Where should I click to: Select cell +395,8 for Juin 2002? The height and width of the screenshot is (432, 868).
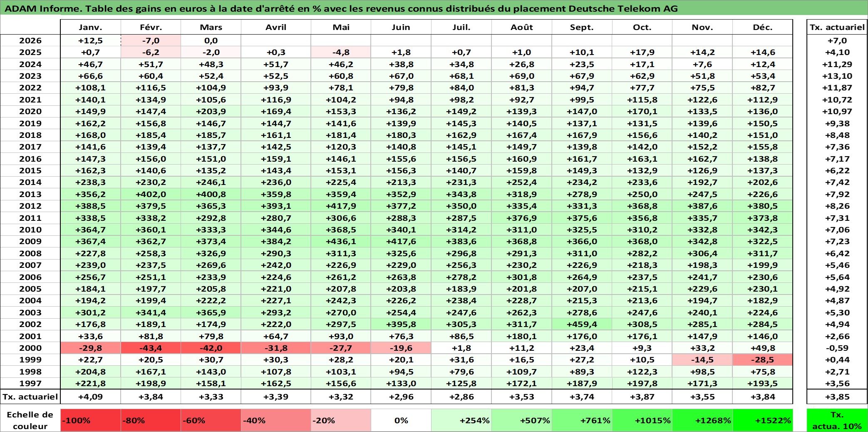(x=401, y=324)
